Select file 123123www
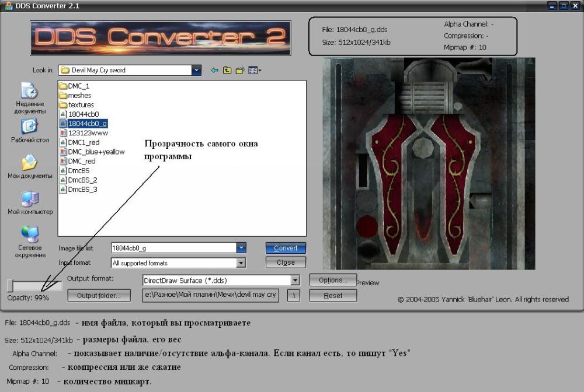584x392 pixels. (x=84, y=133)
